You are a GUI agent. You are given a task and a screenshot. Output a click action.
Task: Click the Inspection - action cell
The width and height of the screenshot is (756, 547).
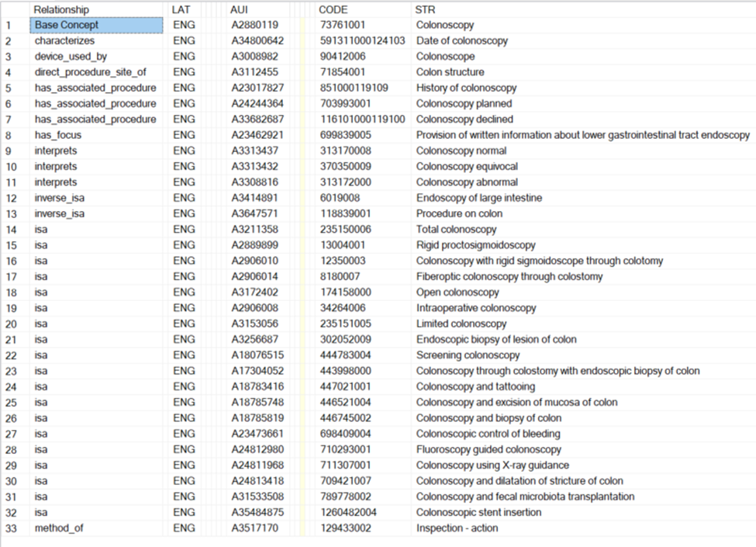457,528
